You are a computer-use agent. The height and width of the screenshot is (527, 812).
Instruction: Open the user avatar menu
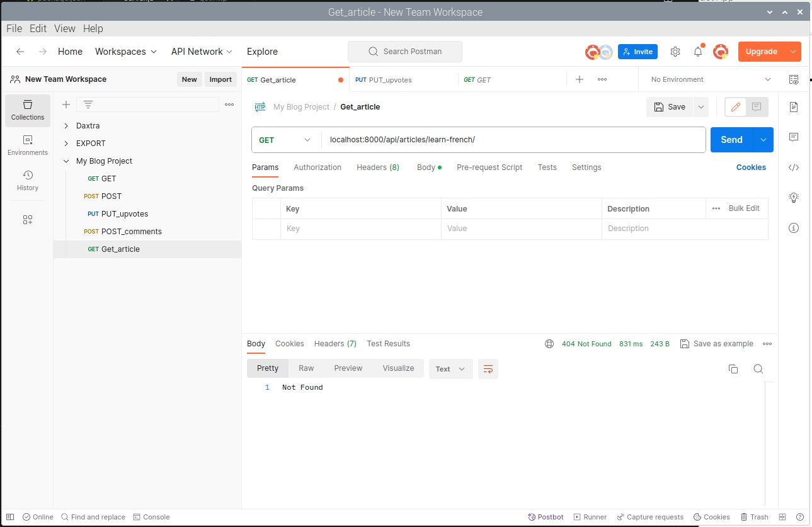[x=721, y=52]
